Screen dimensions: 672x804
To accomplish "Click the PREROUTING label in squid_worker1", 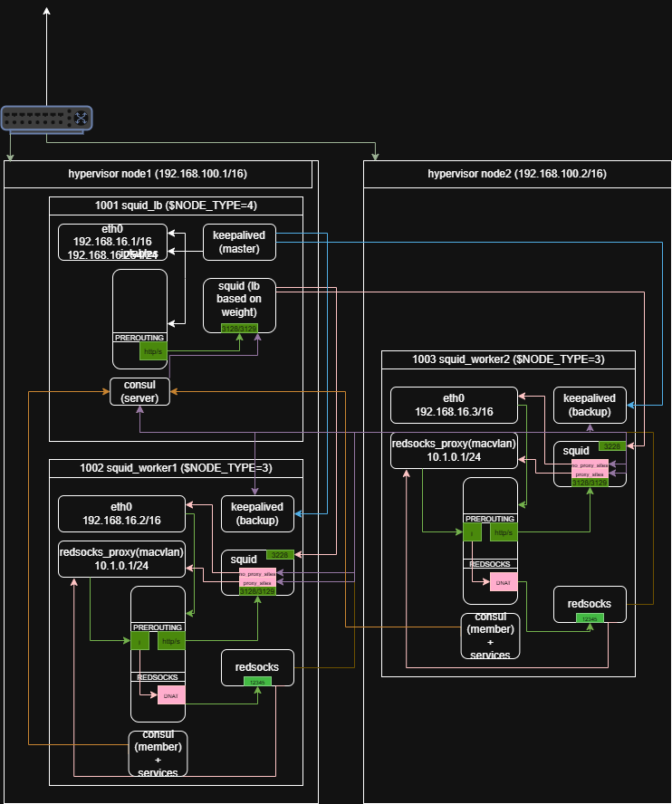I will (158, 627).
